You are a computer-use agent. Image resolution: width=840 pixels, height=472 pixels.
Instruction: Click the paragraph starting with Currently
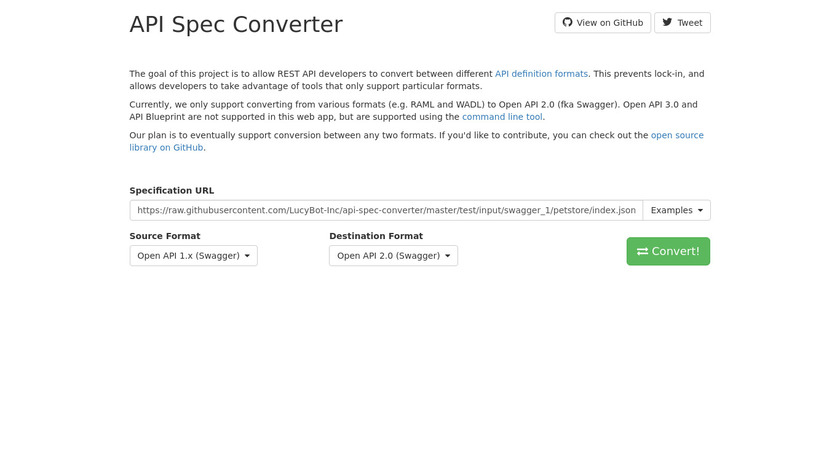click(x=413, y=111)
